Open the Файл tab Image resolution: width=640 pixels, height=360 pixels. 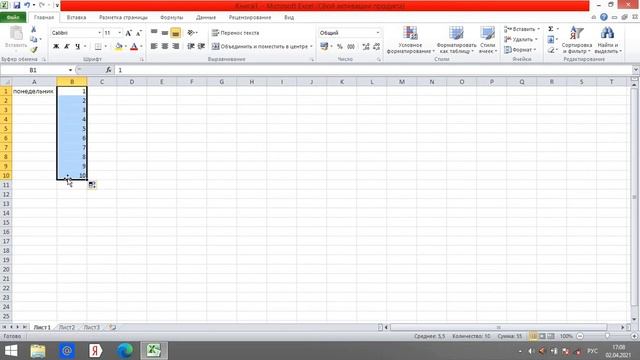click(x=13, y=18)
